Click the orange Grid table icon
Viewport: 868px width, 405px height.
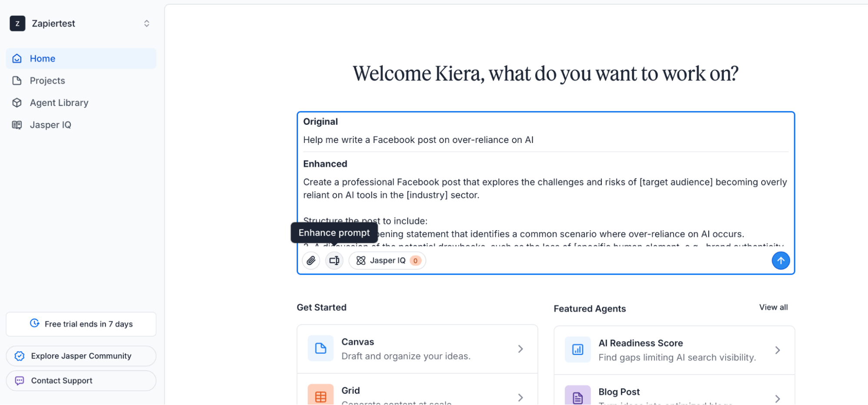(x=320, y=395)
